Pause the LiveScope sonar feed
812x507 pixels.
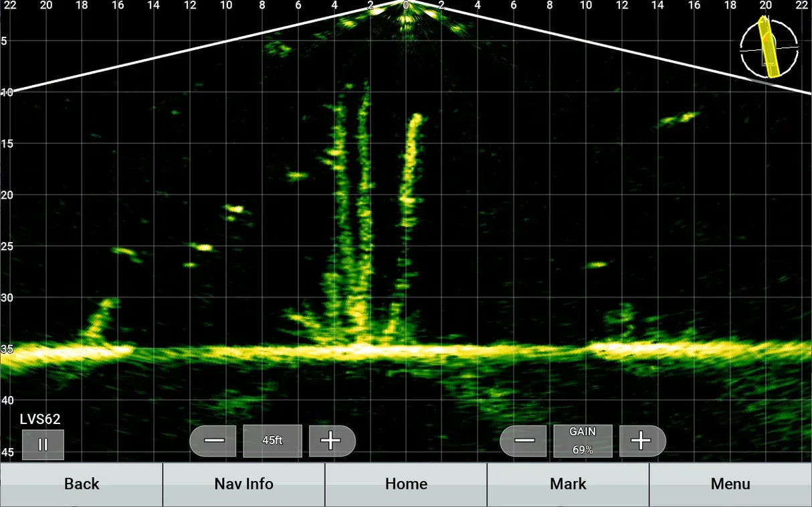click(43, 443)
